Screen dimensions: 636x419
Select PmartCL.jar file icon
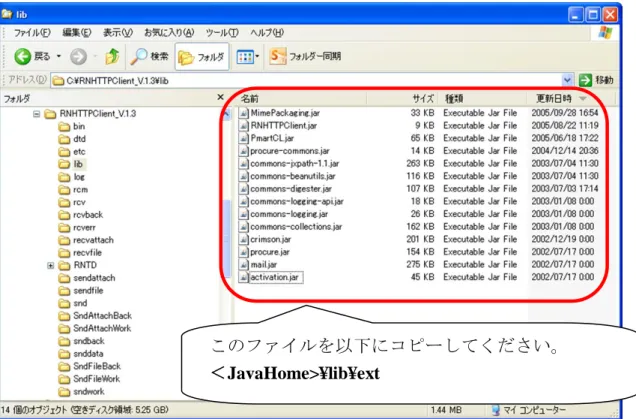click(x=243, y=138)
